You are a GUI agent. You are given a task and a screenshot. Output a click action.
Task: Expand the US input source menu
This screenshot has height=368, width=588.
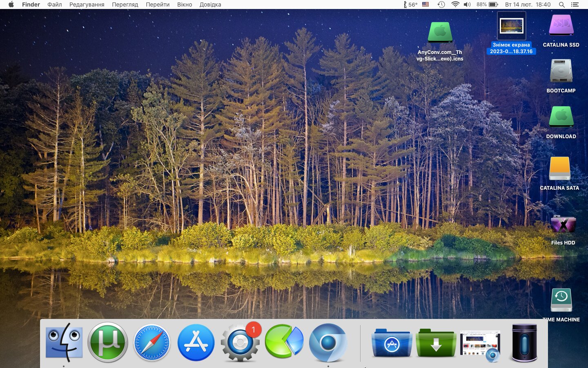(x=425, y=4)
